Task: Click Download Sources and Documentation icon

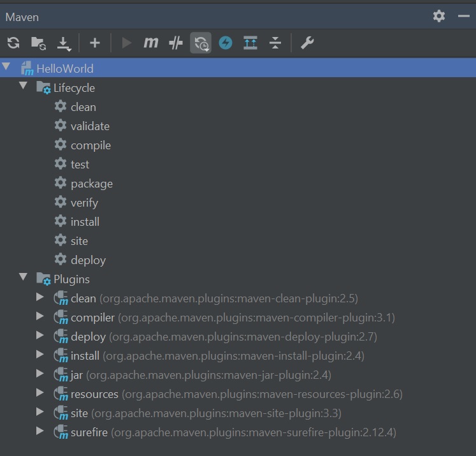Action: click(x=64, y=43)
